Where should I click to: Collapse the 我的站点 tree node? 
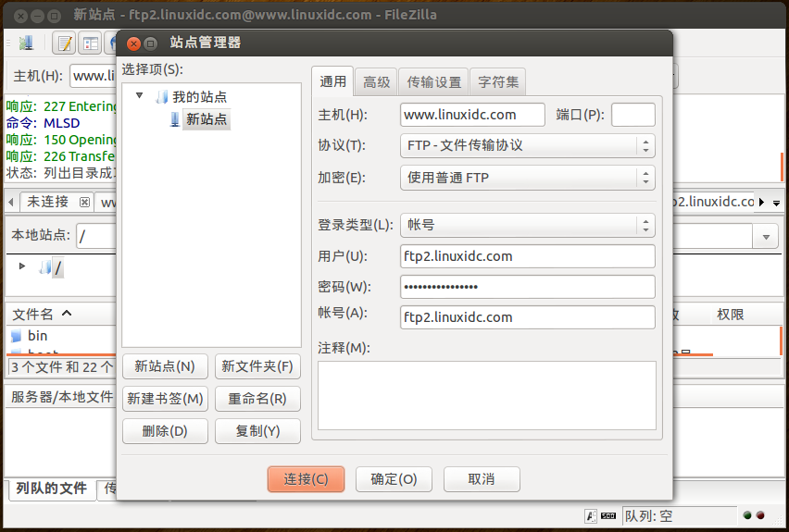tap(140, 95)
